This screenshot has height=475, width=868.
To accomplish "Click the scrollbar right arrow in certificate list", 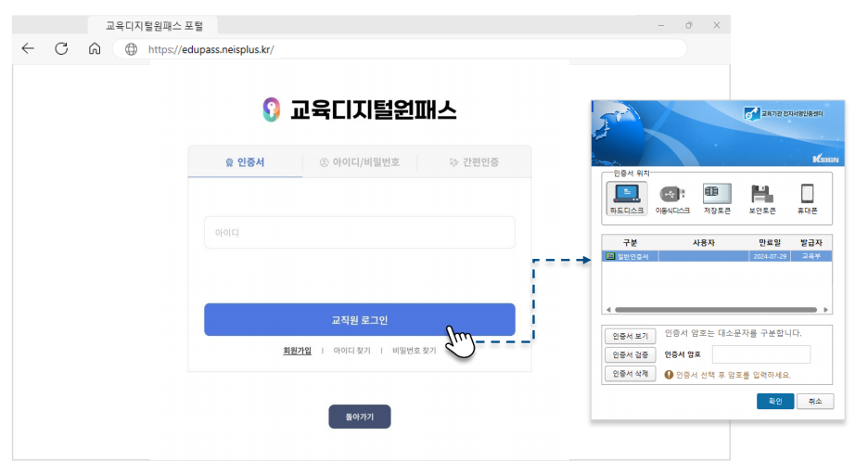I will tap(825, 310).
